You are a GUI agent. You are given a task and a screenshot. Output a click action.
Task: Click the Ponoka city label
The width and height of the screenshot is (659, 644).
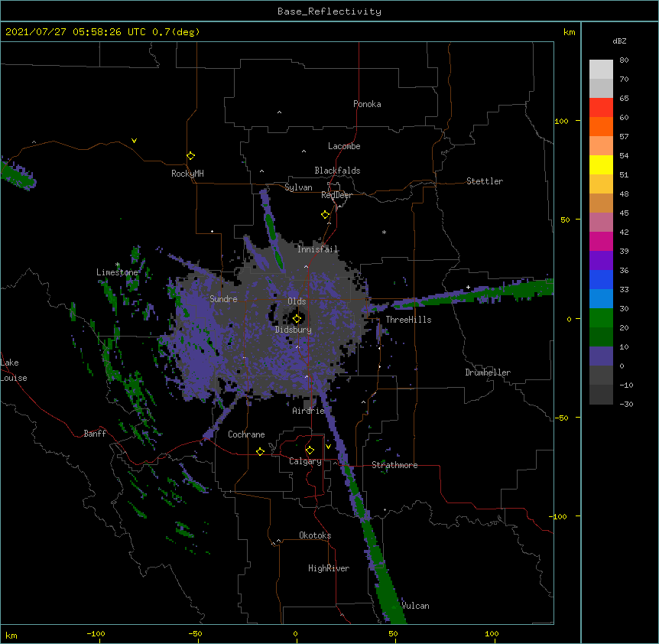pyautogui.click(x=367, y=104)
